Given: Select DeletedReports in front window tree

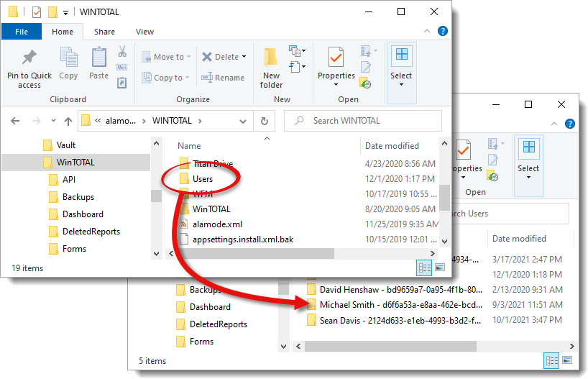Looking at the screenshot, I should [85, 232].
